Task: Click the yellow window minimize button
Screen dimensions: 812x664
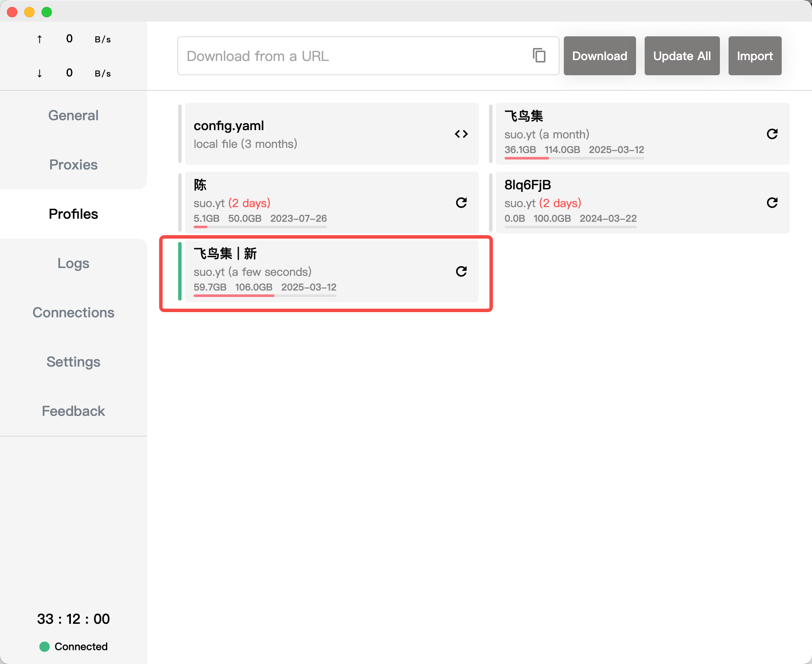Action: click(29, 12)
